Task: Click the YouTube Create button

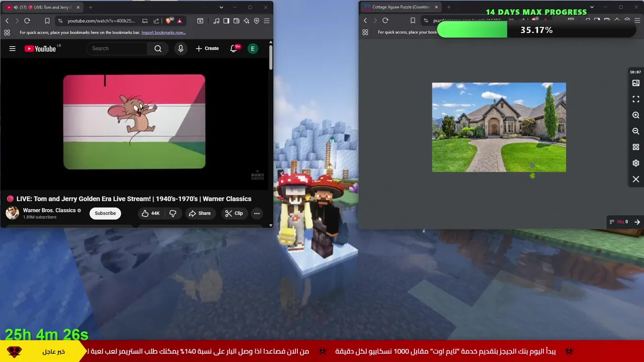Action: (x=207, y=49)
